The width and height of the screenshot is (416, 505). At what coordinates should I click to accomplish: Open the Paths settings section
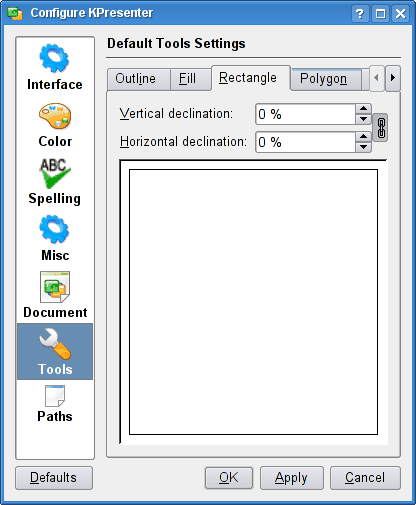(x=55, y=404)
